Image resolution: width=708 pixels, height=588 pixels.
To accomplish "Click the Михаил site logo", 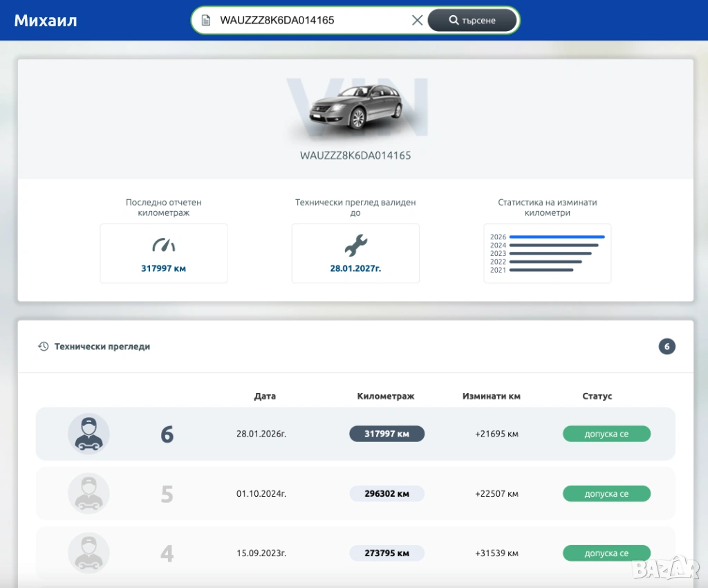I will tap(46, 20).
